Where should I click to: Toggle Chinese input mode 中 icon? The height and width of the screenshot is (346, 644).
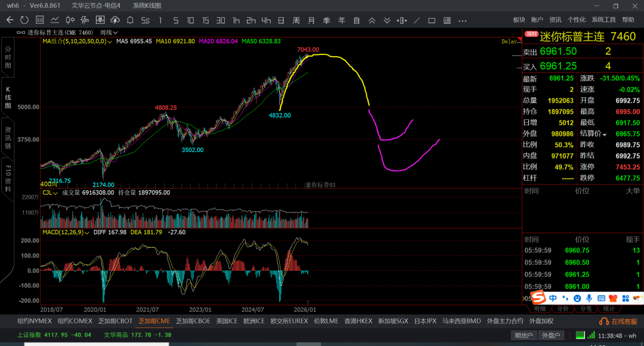(x=553, y=298)
